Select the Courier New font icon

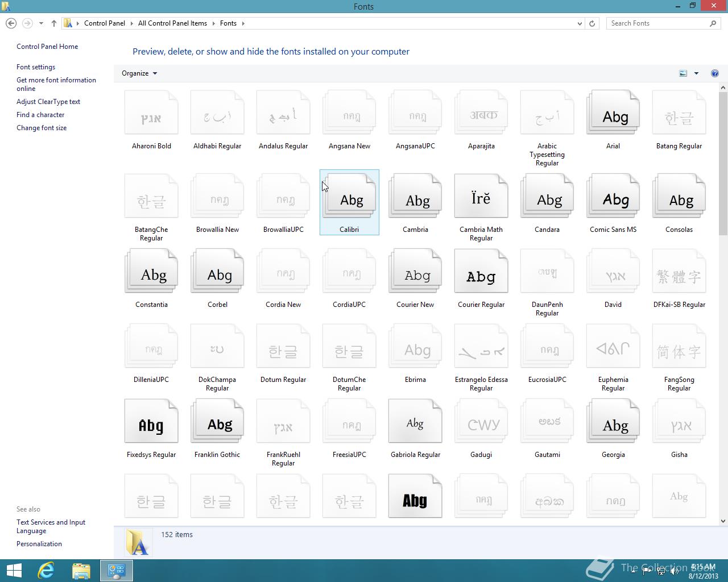(415, 271)
